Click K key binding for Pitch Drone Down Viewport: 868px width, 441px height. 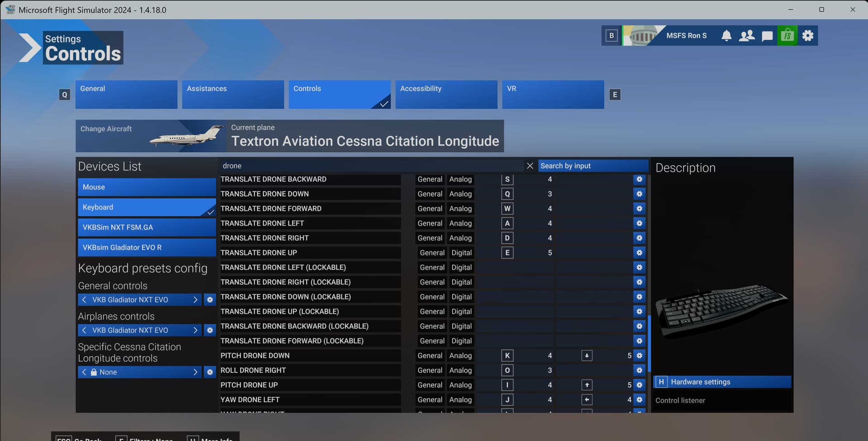pyautogui.click(x=507, y=356)
